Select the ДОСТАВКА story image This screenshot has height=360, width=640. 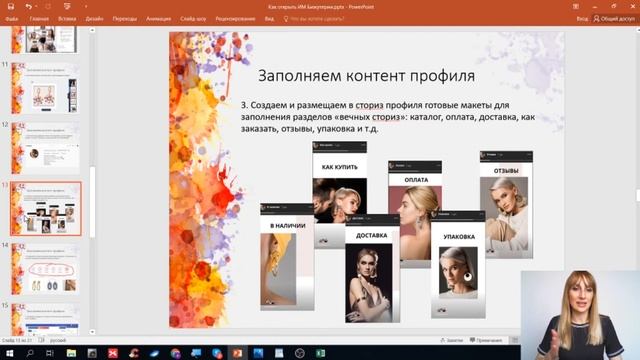click(x=372, y=268)
